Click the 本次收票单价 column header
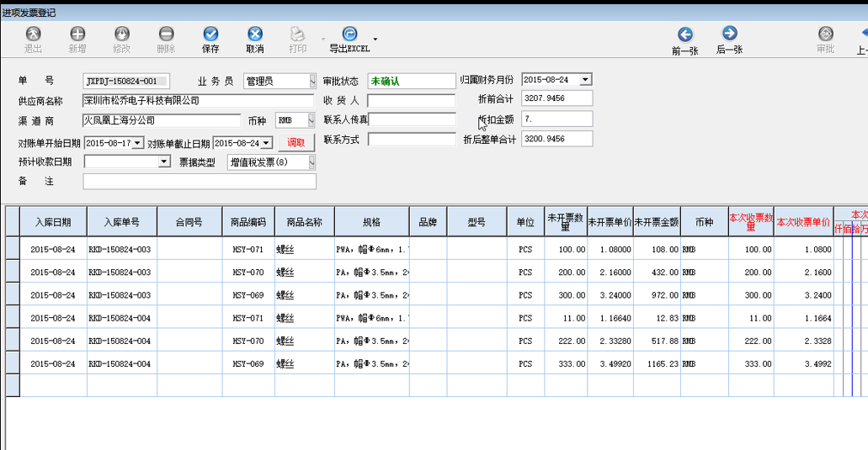Image resolution: width=868 pixels, height=450 pixels. pyautogui.click(x=804, y=222)
